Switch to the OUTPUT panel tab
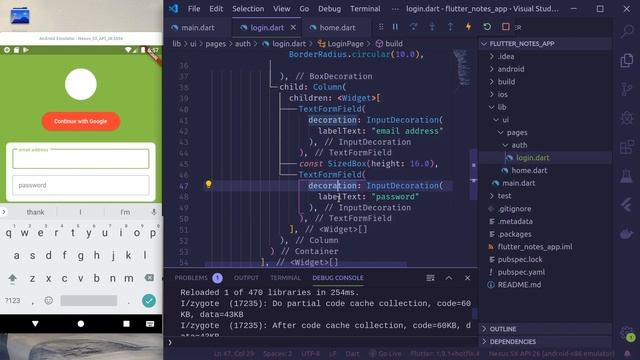 coord(246,278)
